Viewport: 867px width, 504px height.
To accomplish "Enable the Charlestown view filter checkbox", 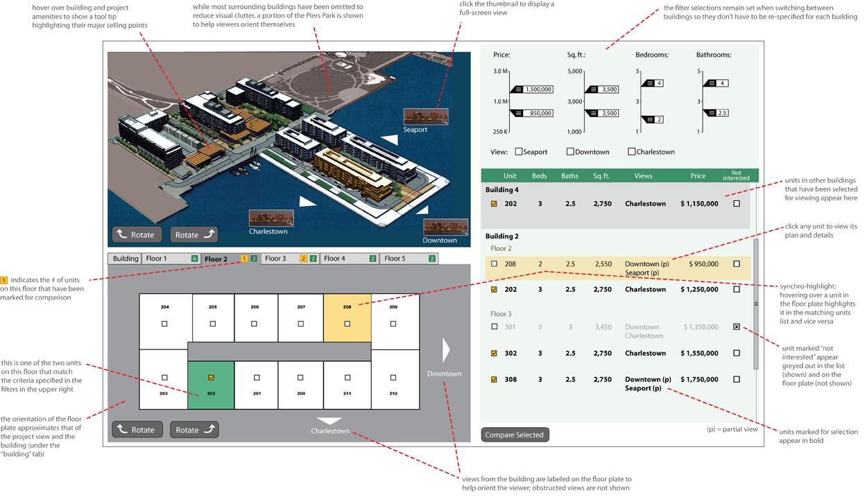I will click(631, 151).
